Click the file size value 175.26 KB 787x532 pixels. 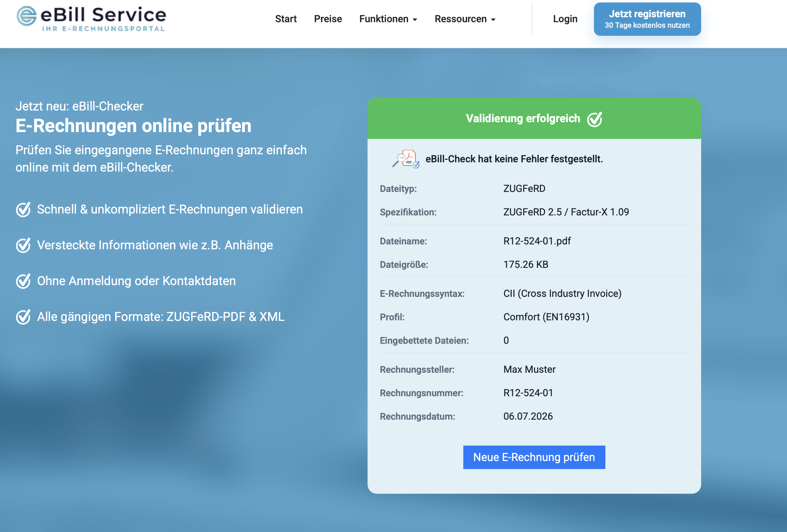coord(526,264)
